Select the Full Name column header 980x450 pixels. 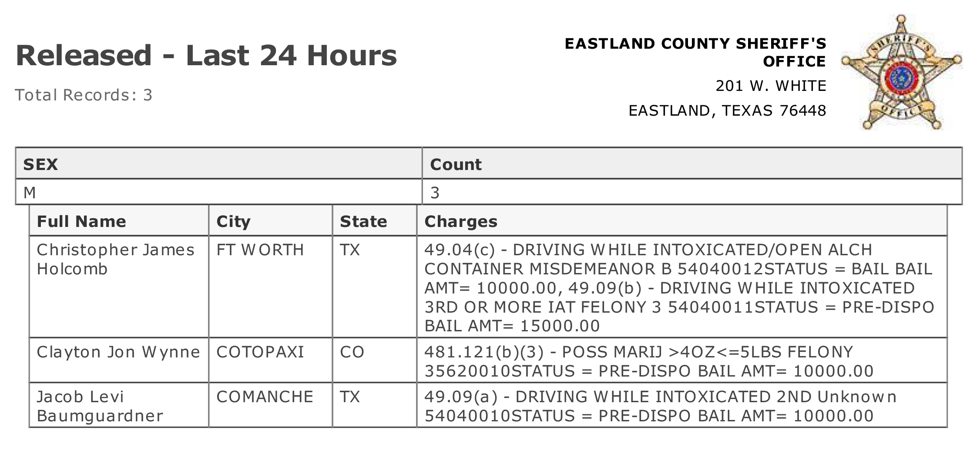[x=119, y=221]
